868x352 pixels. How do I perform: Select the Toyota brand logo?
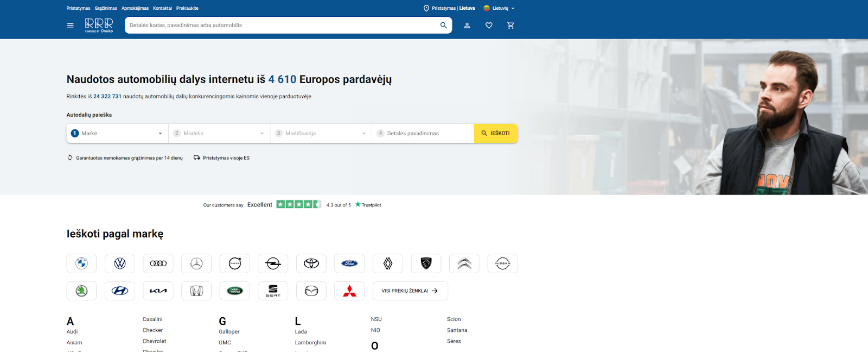[311, 263]
